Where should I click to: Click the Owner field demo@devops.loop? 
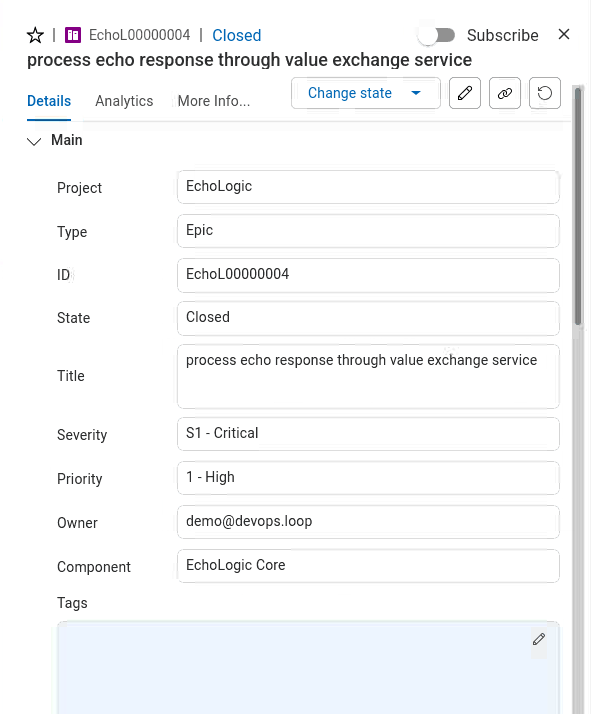coord(368,522)
